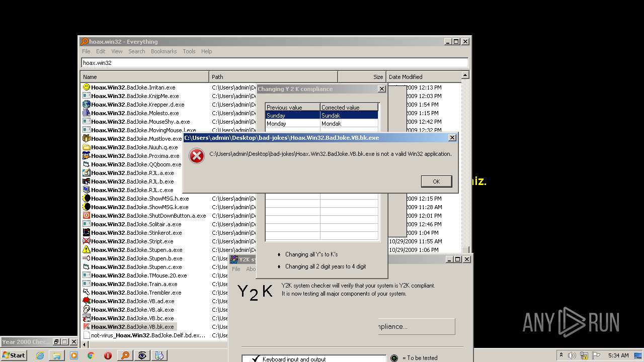Select the warning icon of BadJoke.Stupen.a.exe
The height and width of the screenshot is (362, 644).
click(x=87, y=249)
